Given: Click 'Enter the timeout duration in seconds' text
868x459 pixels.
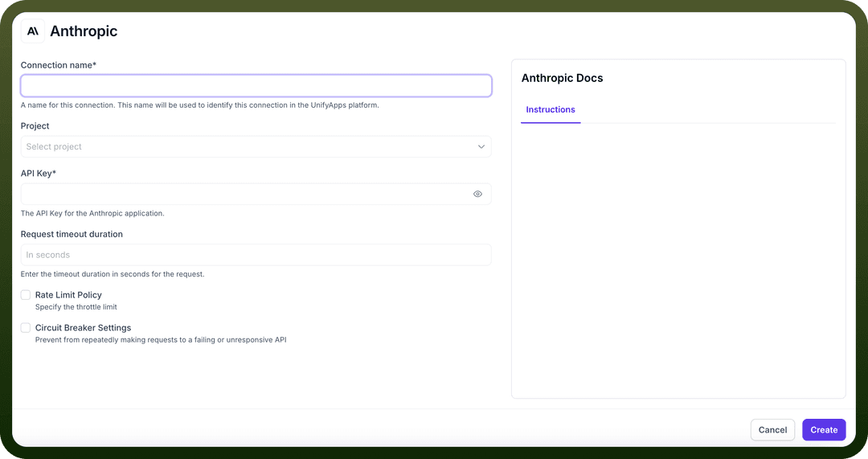Looking at the screenshot, I should pyautogui.click(x=113, y=274).
